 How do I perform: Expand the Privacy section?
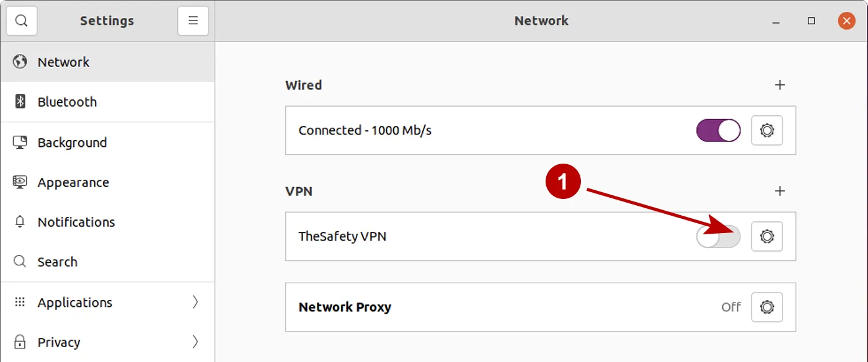[195, 342]
